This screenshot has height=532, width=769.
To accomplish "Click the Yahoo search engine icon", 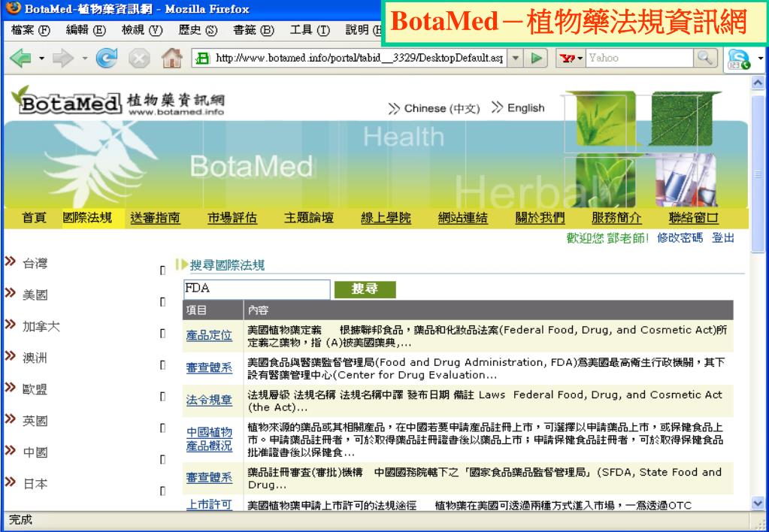I will (568, 59).
